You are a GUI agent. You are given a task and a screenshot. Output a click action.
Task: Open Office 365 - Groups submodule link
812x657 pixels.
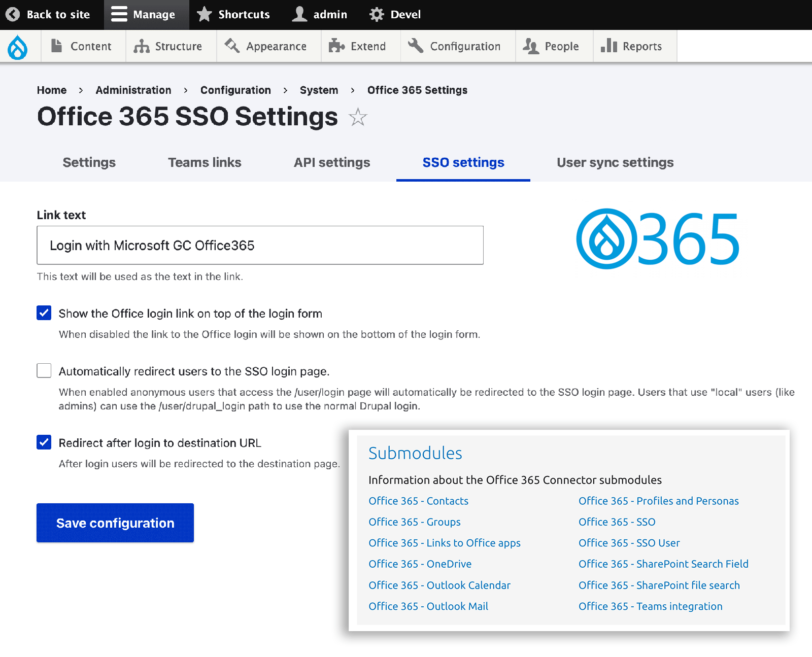[415, 522]
